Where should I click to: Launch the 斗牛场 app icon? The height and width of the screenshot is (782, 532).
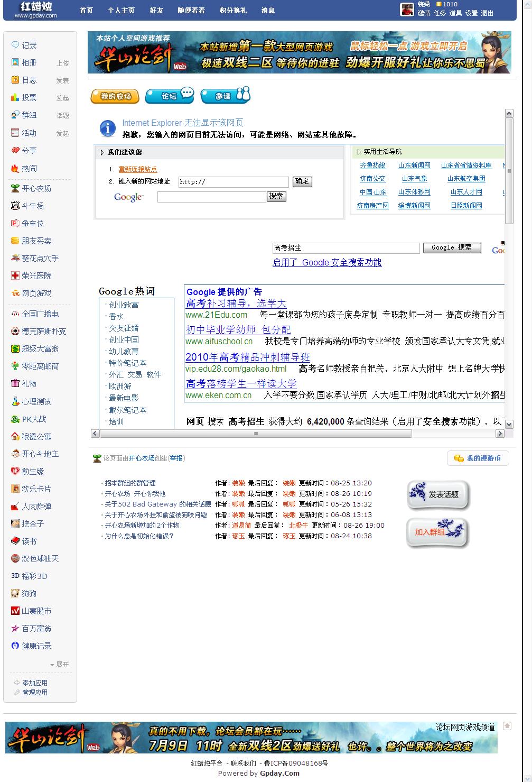tap(15, 206)
